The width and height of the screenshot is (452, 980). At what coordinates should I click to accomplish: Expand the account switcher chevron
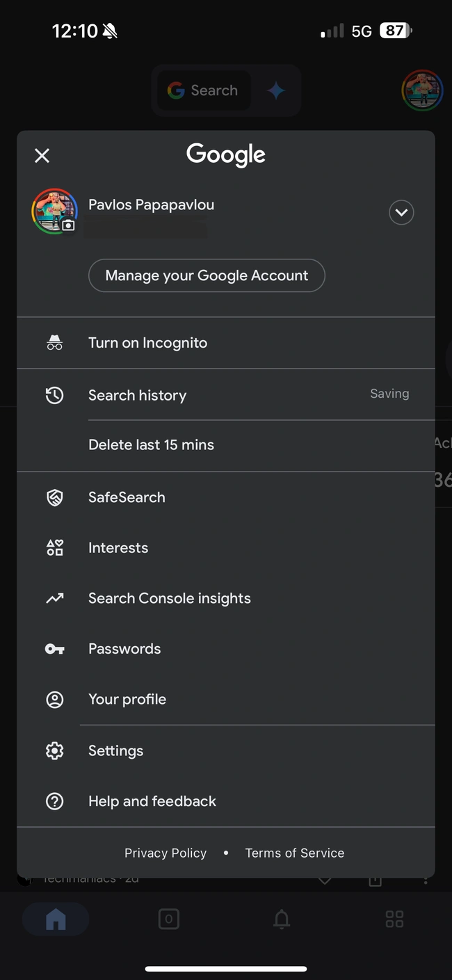pos(401,213)
